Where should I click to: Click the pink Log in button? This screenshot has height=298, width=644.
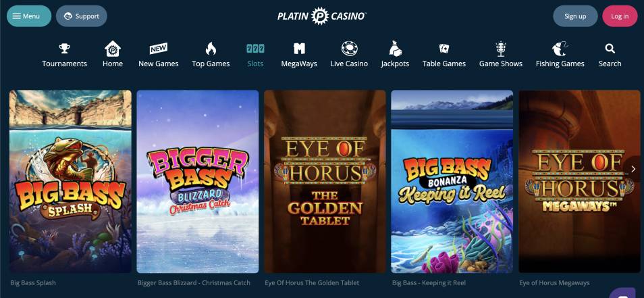620,16
